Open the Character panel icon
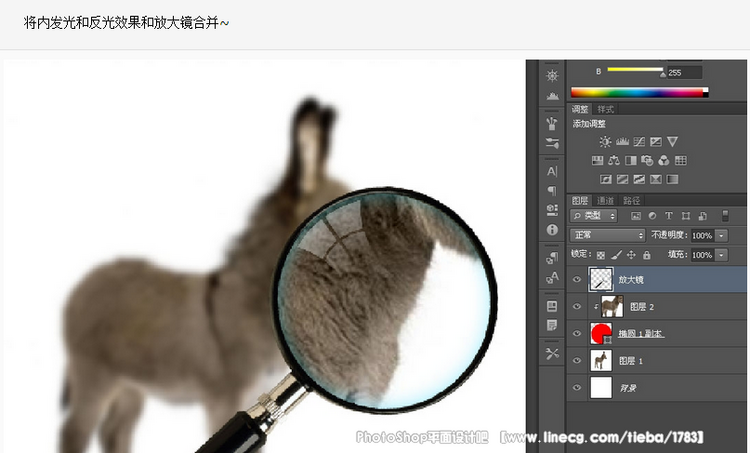Viewport: 750px width, 453px height. (x=552, y=171)
